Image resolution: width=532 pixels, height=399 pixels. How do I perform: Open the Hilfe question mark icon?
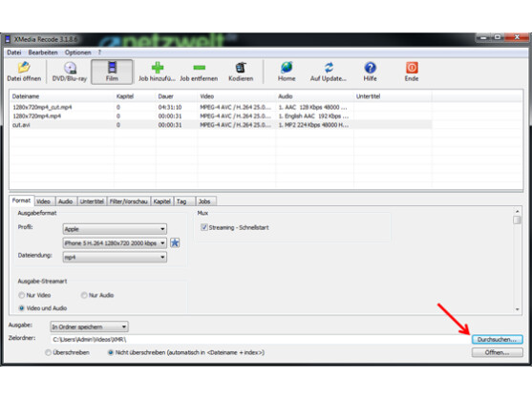coord(371,72)
